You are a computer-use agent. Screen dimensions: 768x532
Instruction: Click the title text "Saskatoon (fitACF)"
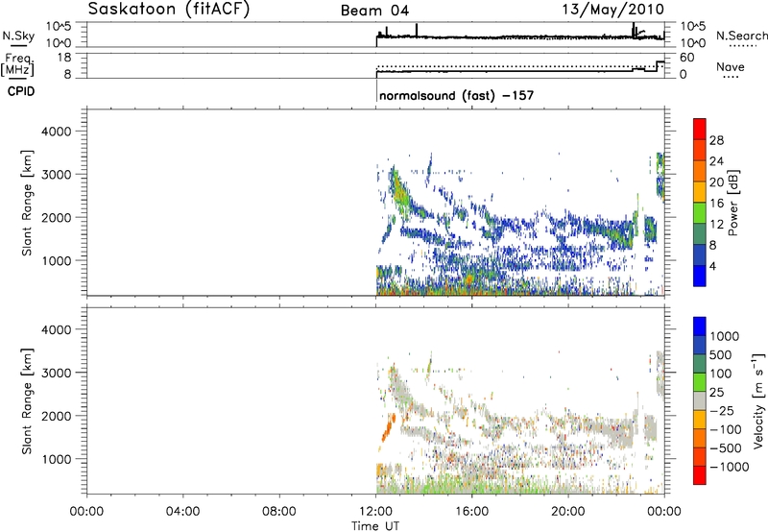(169, 10)
